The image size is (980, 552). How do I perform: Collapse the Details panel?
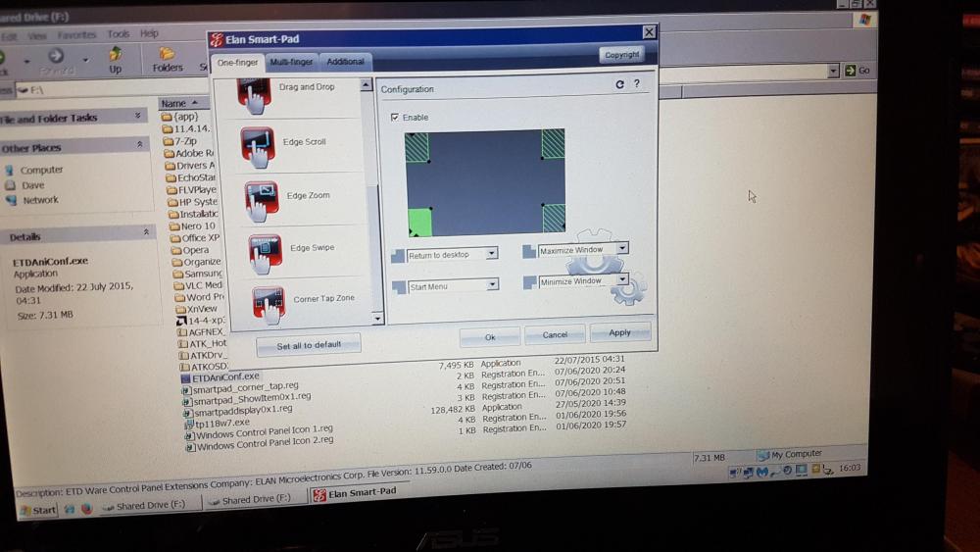click(x=146, y=232)
